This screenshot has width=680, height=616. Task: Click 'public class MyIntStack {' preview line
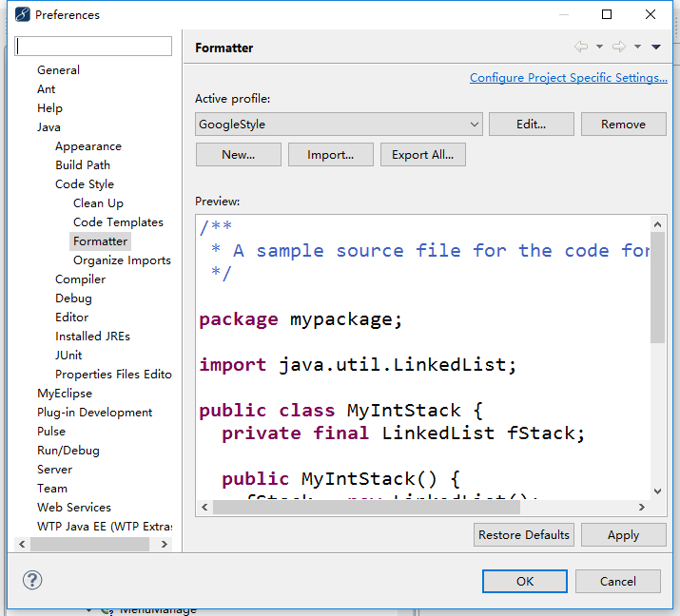click(340, 411)
